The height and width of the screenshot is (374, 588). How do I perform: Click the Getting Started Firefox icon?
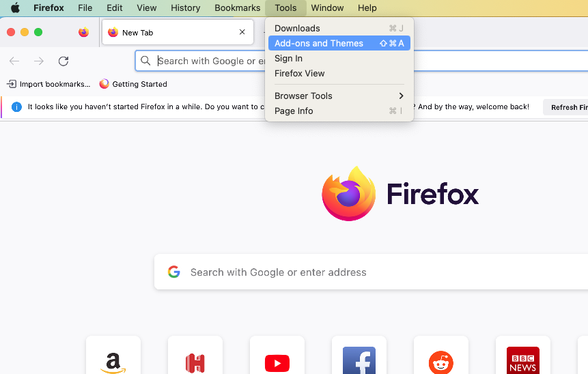pos(104,84)
